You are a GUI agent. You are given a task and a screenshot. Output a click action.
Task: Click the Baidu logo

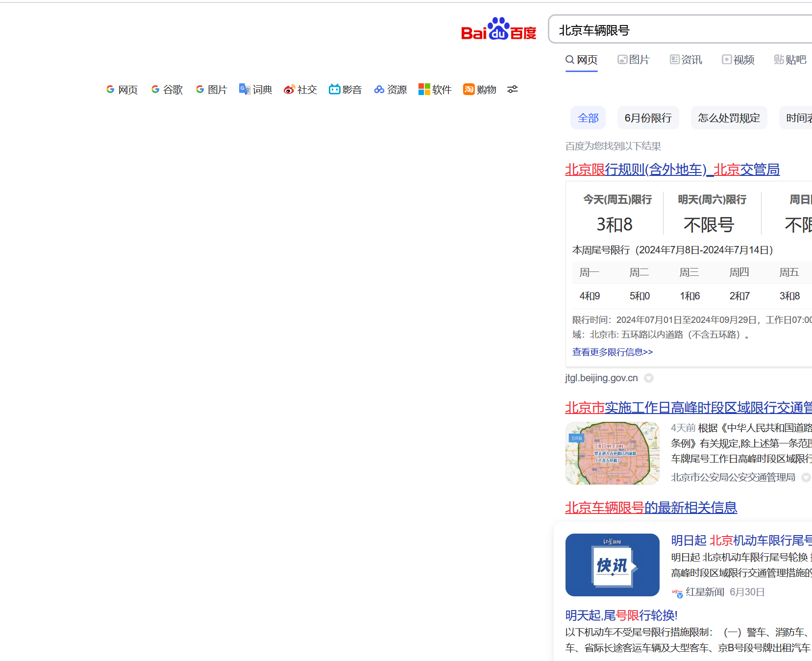point(498,30)
